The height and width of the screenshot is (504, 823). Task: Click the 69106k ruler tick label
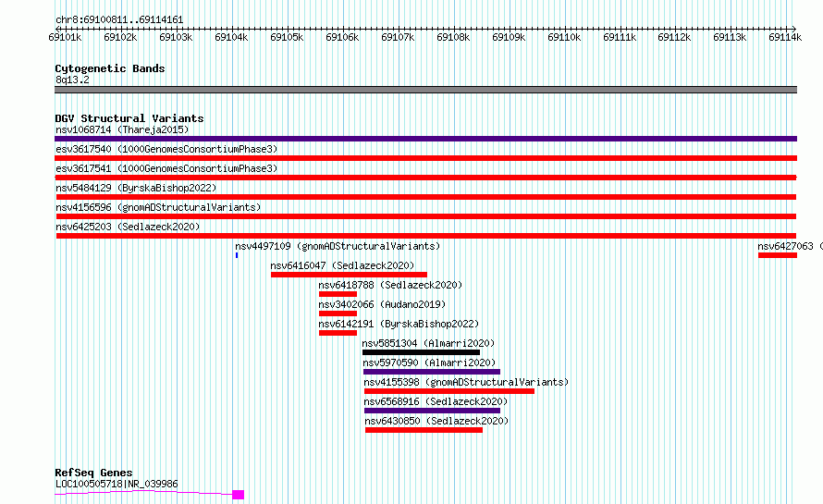point(342,37)
